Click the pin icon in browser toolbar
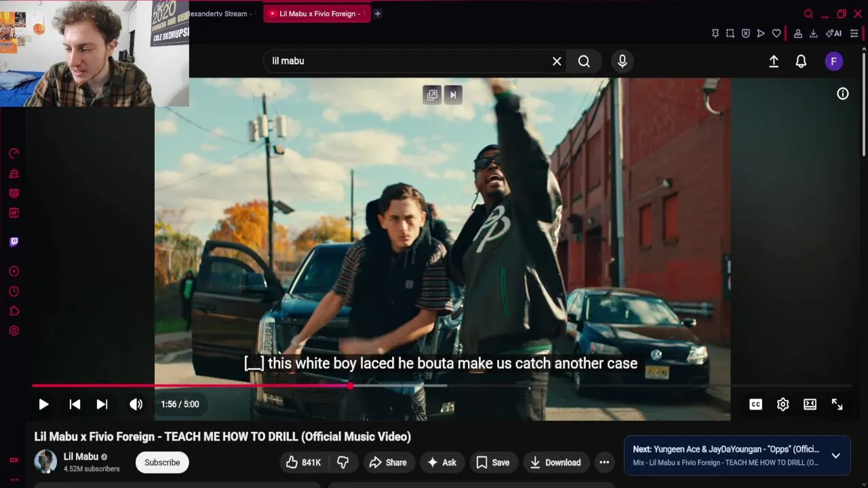Image resolution: width=868 pixels, height=488 pixels. click(x=715, y=33)
